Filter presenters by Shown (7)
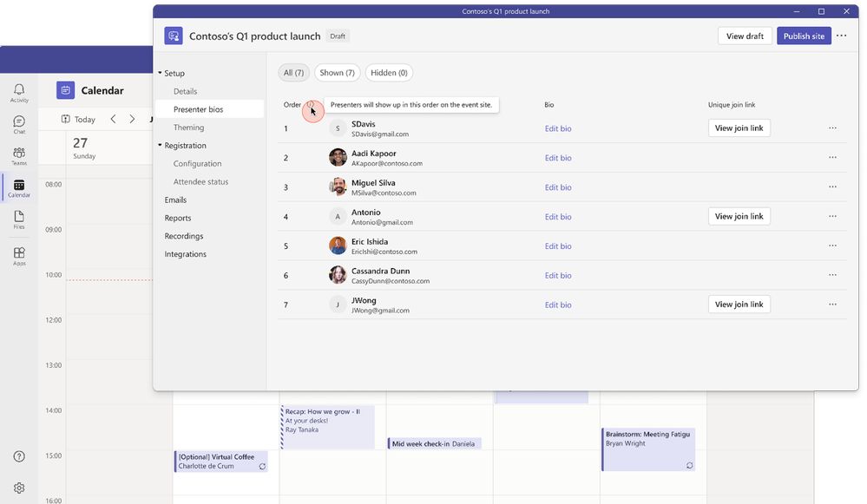Viewport: 867px width, 504px height. click(337, 72)
